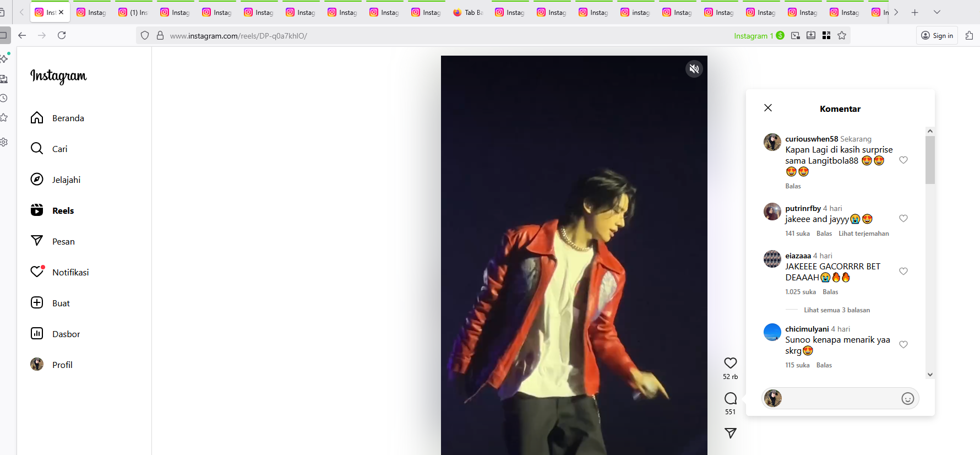Click Instagram 1 container label
Viewport: 980px width, 455px height.
(759, 36)
